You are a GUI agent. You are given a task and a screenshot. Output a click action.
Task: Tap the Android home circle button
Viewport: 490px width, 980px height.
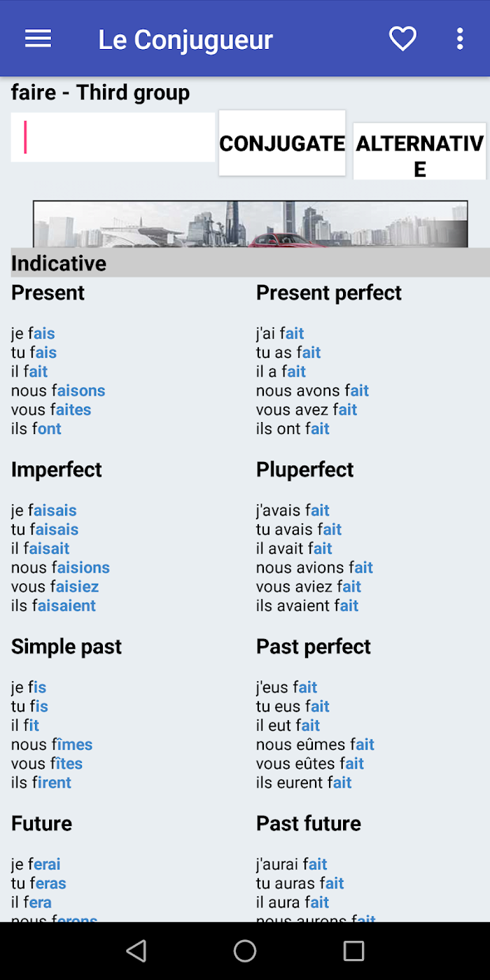245,951
